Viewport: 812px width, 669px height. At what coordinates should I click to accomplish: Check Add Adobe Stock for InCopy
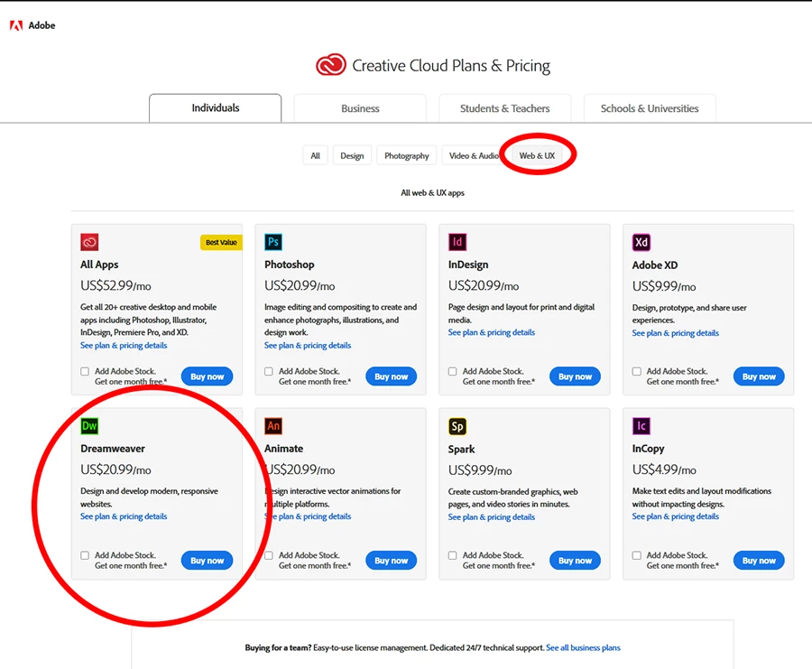636,555
